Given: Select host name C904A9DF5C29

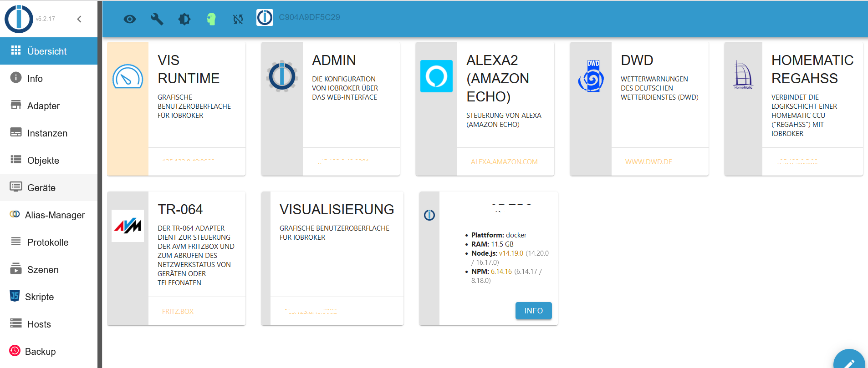Looking at the screenshot, I should [x=309, y=17].
